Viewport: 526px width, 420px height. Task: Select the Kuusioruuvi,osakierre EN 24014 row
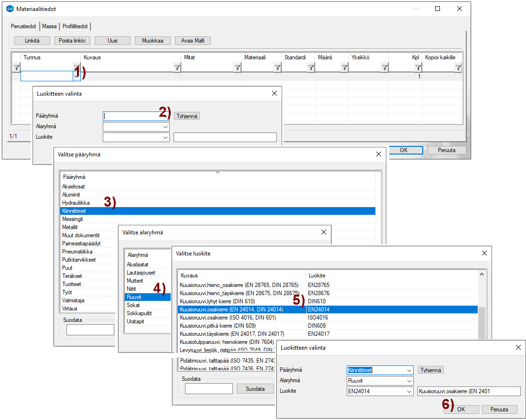241,309
